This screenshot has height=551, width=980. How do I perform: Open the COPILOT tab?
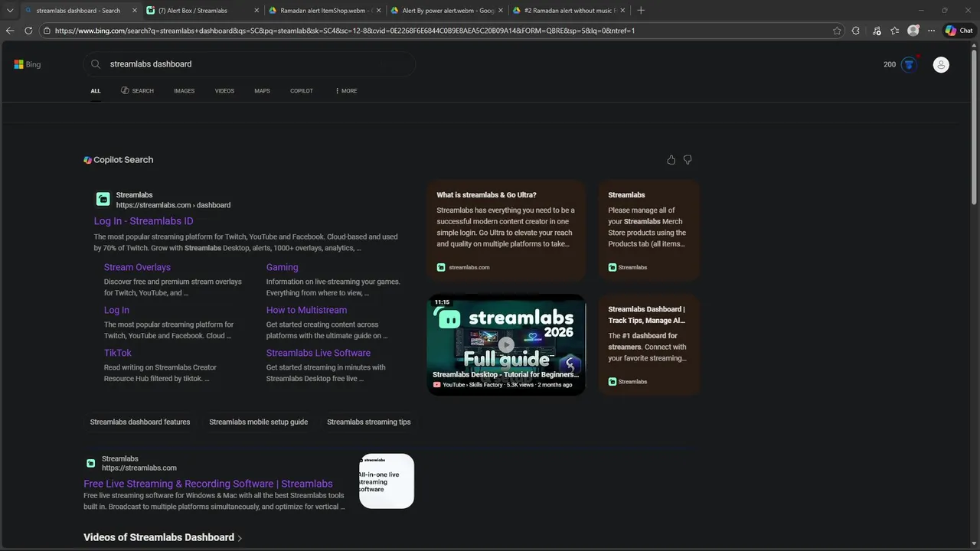[x=302, y=91]
